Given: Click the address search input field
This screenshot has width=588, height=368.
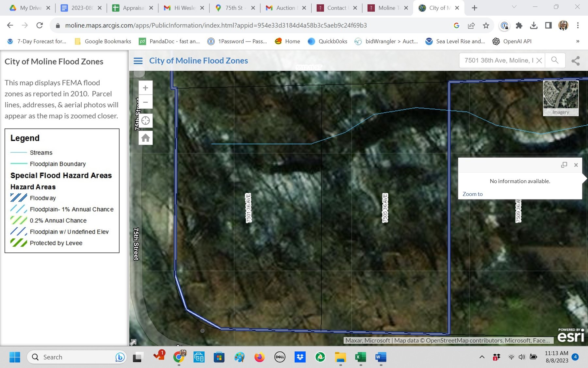Looking at the screenshot, I should tap(498, 61).
